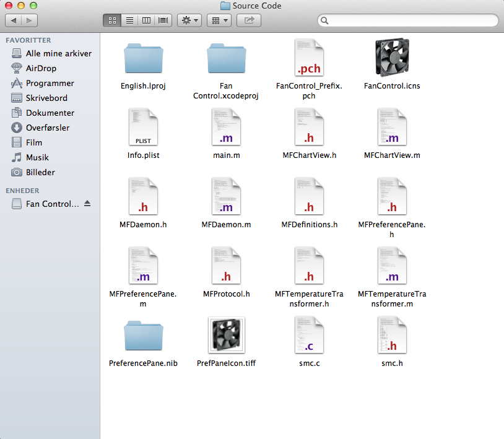The height and width of the screenshot is (439, 504).
Task: Click the MFDaemon.h name label
Action: (x=144, y=225)
